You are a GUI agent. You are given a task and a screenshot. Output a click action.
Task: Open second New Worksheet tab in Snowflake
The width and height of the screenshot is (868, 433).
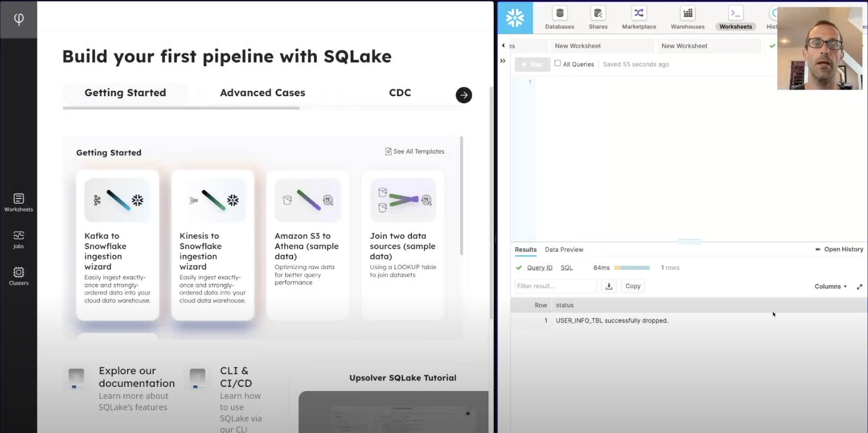coord(709,46)
